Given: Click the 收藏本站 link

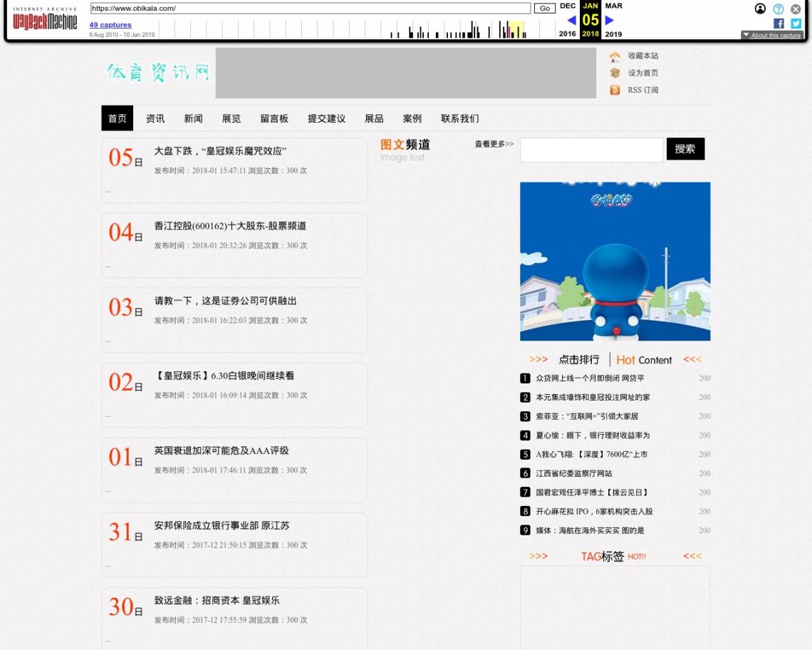Looking at the screenshot, I should coord(643,56).
